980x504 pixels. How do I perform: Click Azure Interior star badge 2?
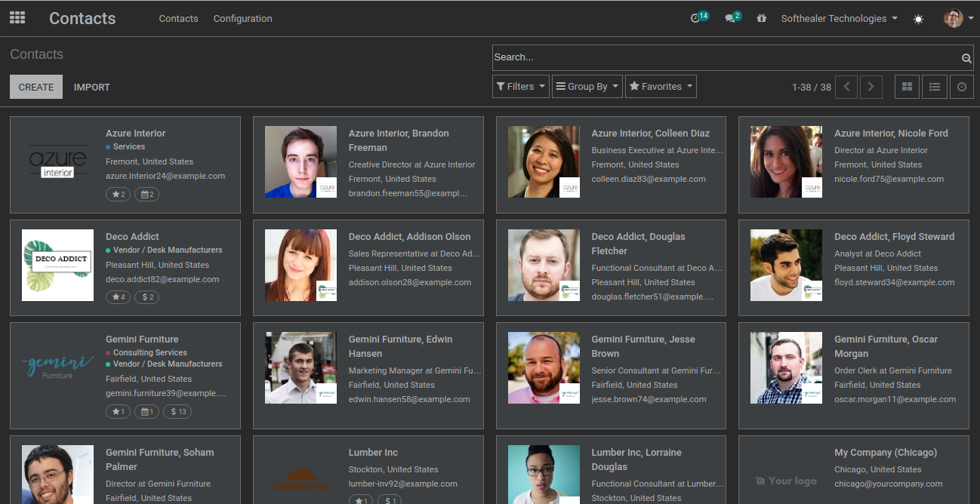(119, 195)
